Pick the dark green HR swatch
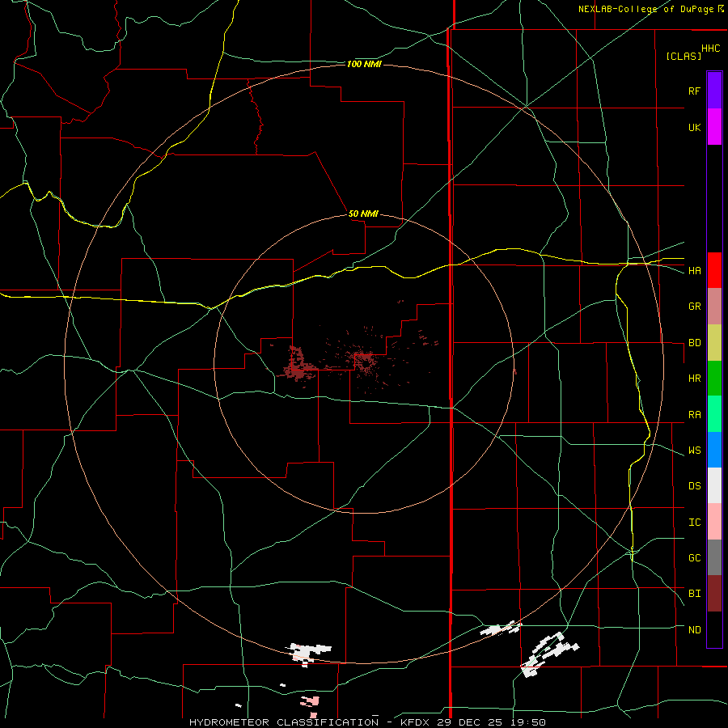 click(714, 379)
